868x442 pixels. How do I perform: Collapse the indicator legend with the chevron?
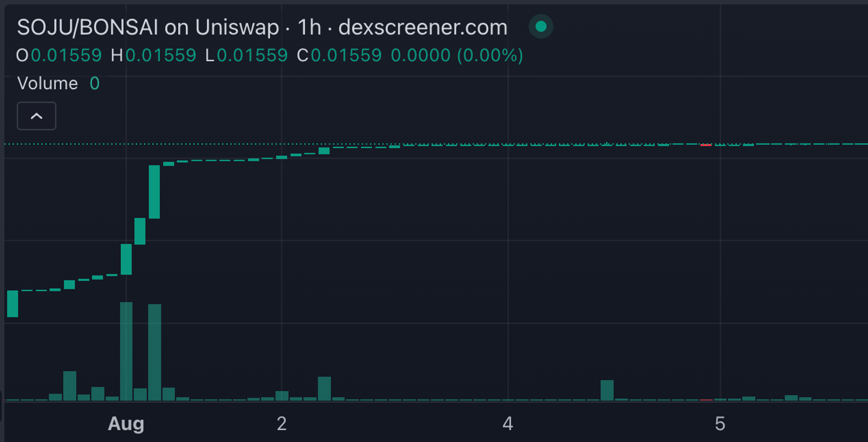coord(36,116)
